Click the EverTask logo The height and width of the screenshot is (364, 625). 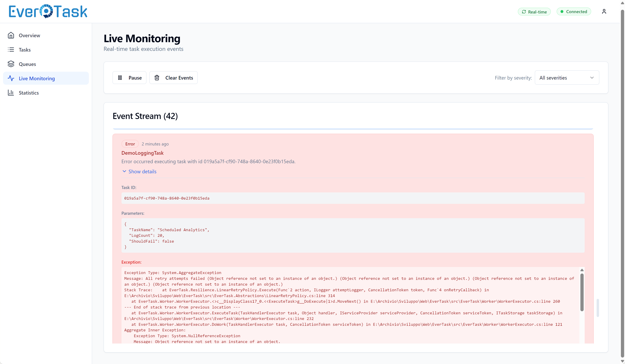tap(48, 11)
